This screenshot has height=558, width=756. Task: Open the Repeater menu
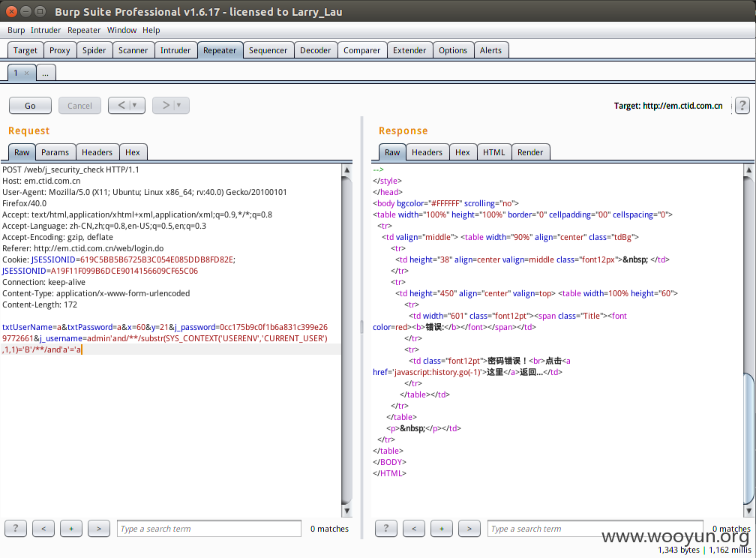[x=84, y=30]
